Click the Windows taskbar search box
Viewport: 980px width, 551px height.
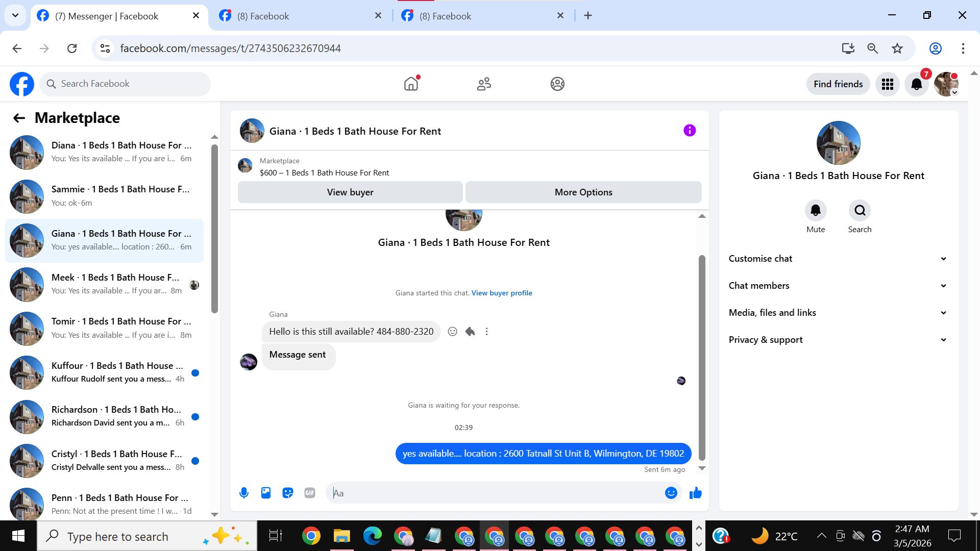click(x=147, y=536)
